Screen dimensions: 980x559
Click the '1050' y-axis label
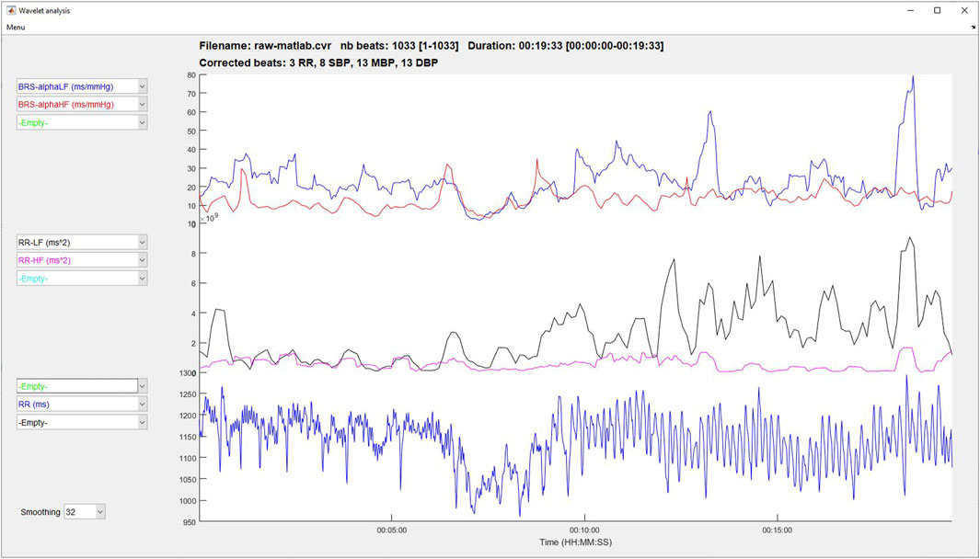point(188,479)
